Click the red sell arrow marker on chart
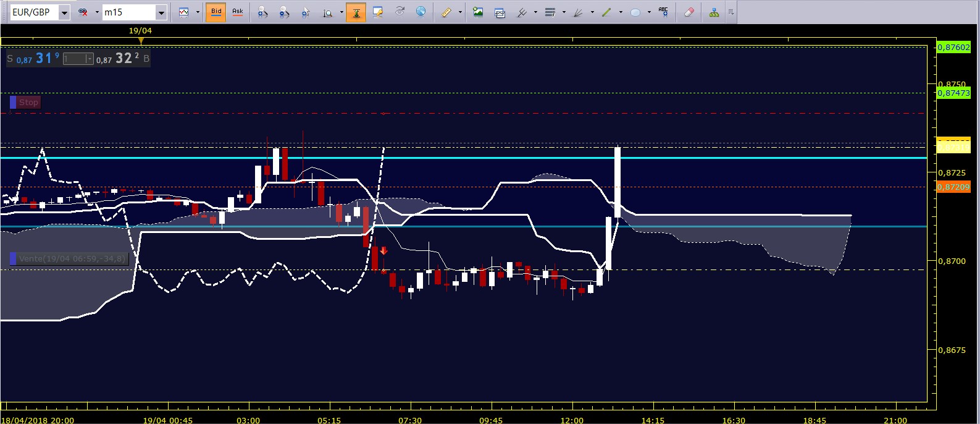 [x=383, y=250]
